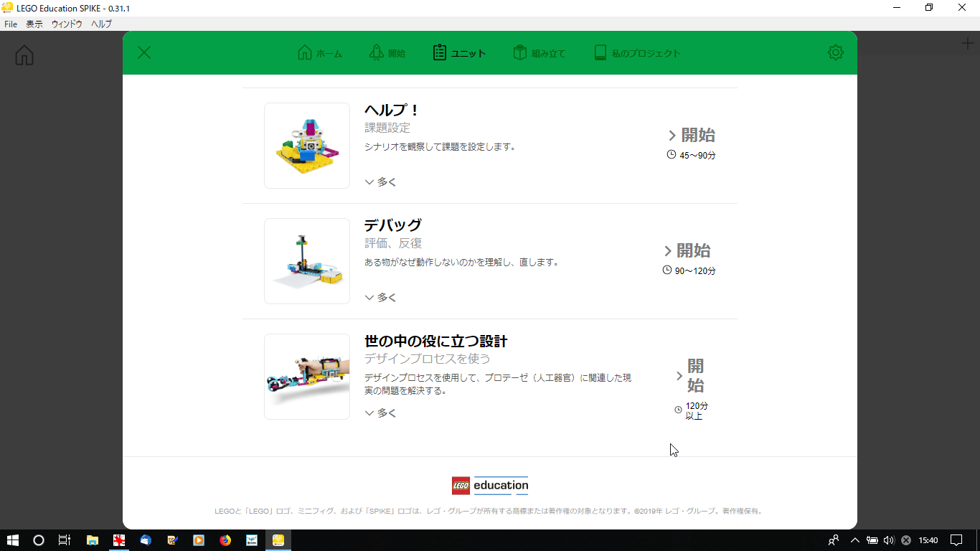Click the battery icon in system tray
The height and width of the screenshot is (551, 980).
tap(872, 540)
